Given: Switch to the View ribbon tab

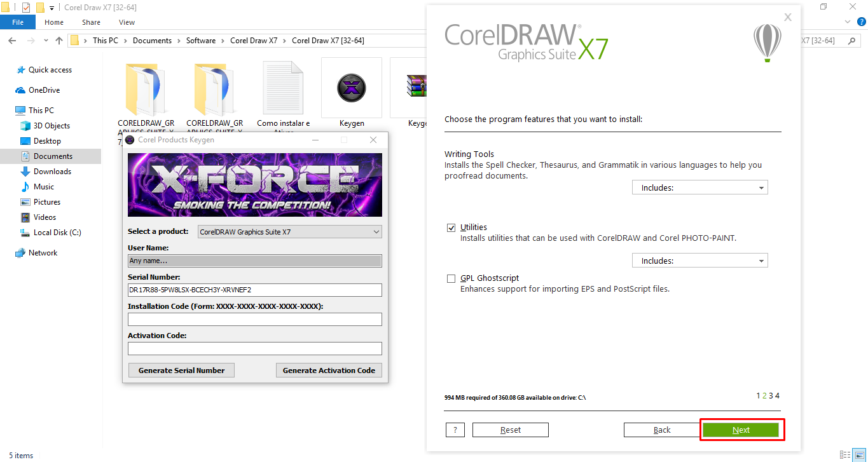Looking at the screenshot, I should (x=127, y=22).
